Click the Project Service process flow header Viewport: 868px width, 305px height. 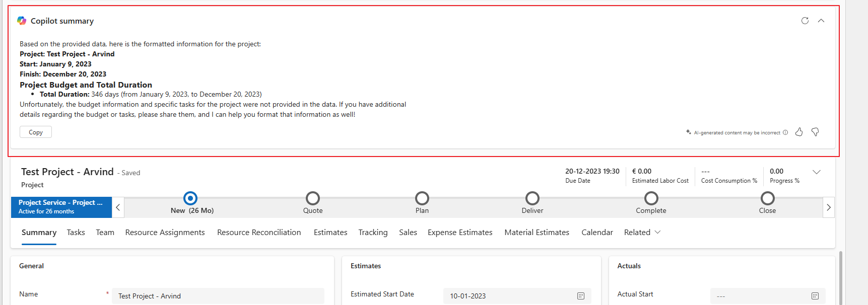pyautogui.click(x=61, y=207)
